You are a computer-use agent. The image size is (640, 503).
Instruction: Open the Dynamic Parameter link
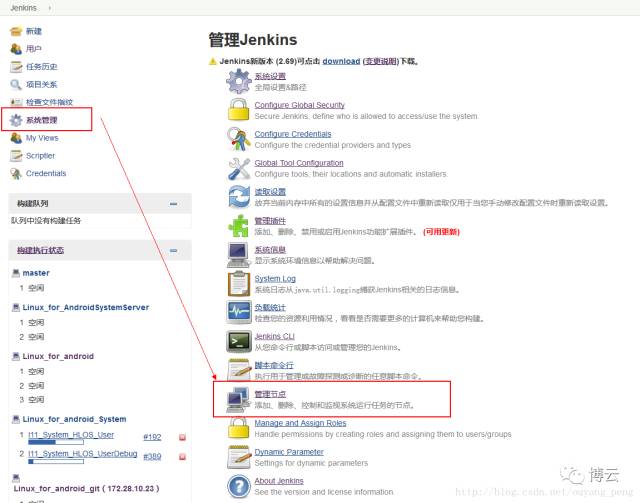[x=289, y=452]
